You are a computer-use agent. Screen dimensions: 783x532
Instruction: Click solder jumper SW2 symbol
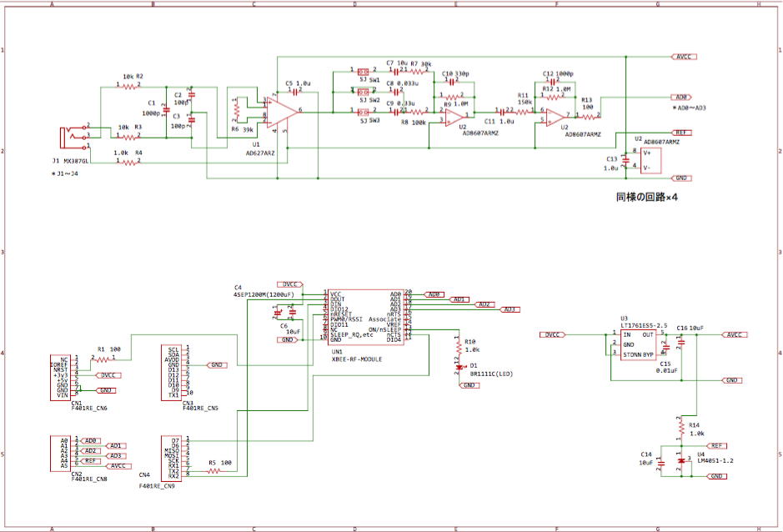[364, 92]
